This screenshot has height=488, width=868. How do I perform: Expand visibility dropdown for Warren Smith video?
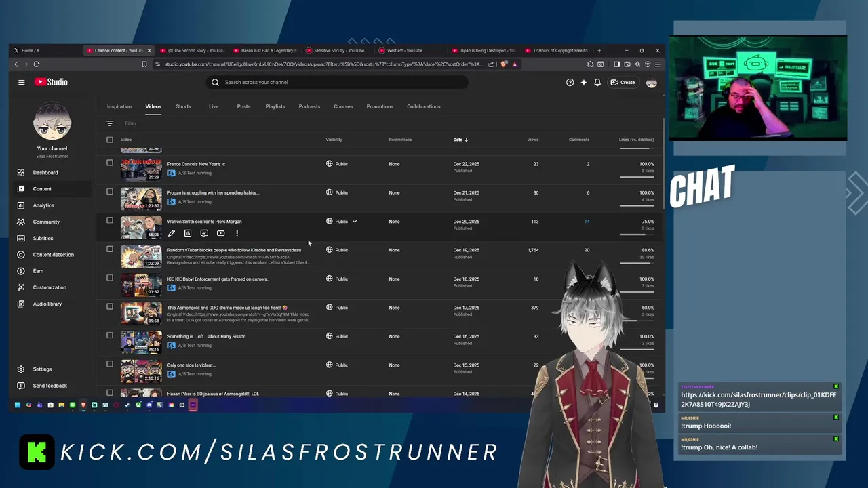point(354,222)
